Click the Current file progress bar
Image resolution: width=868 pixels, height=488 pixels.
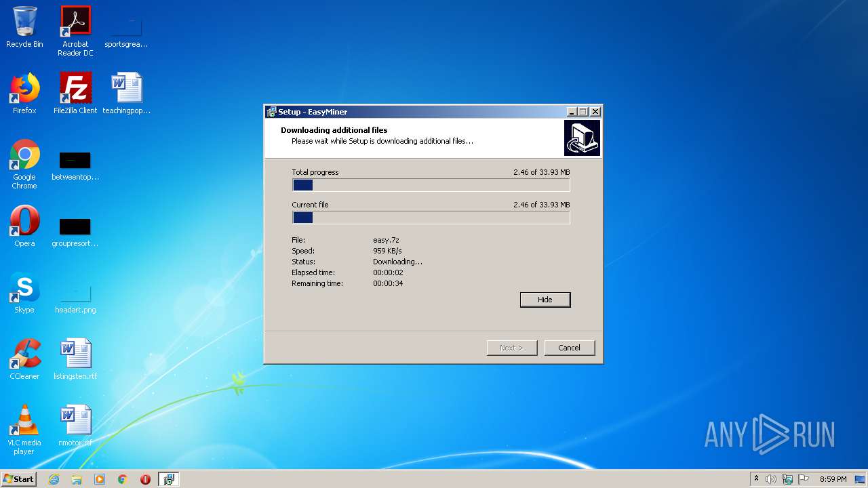tap(431, 218)
